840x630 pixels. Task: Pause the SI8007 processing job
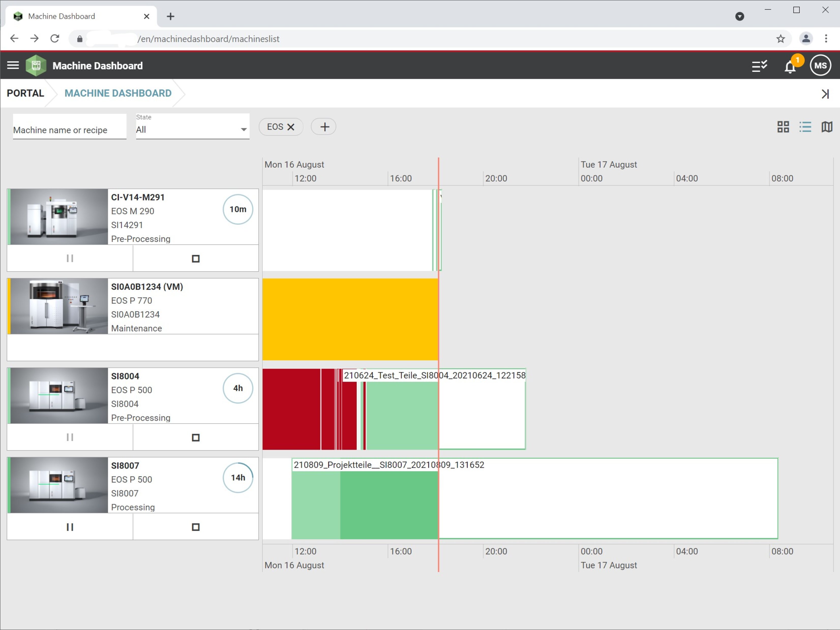click(69, 527)
